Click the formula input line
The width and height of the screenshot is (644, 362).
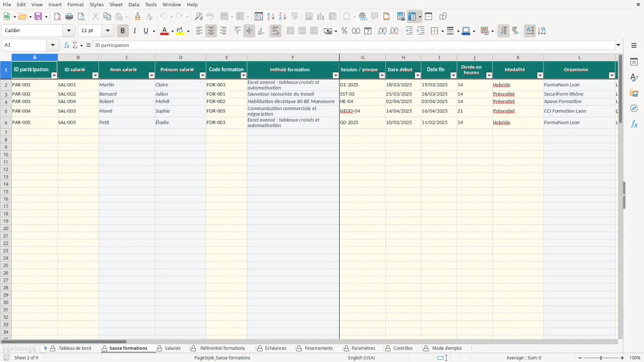[x=353, y=46]
